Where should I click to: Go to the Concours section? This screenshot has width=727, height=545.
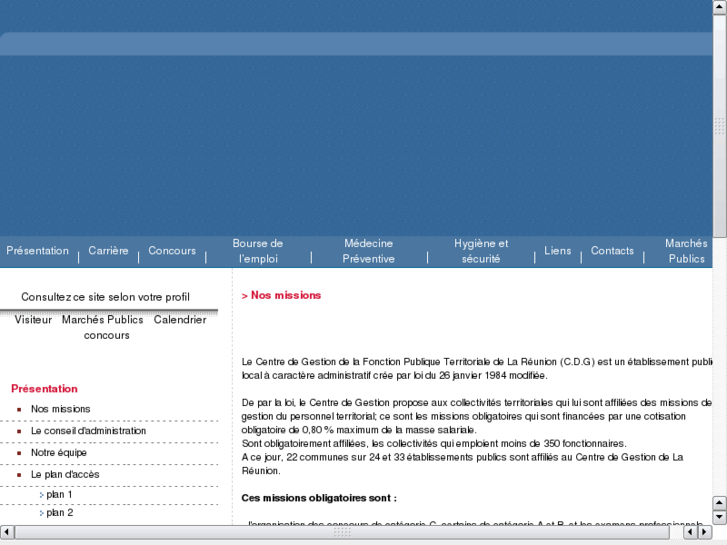click(x=172, y=250)
